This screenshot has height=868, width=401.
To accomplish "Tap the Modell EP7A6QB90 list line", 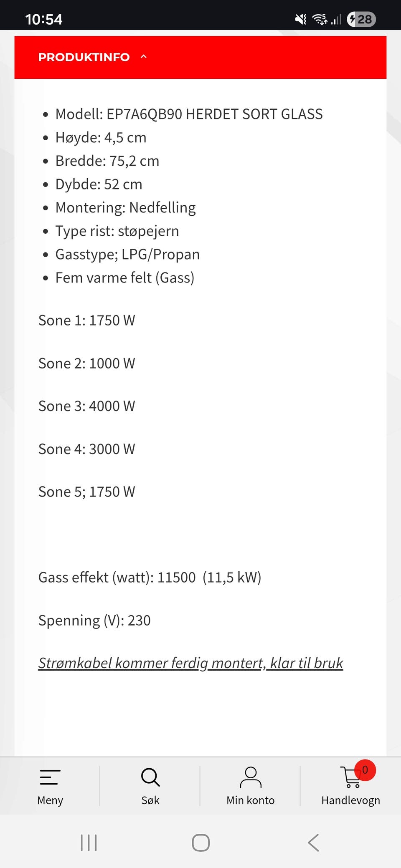I will pos(189,114).
